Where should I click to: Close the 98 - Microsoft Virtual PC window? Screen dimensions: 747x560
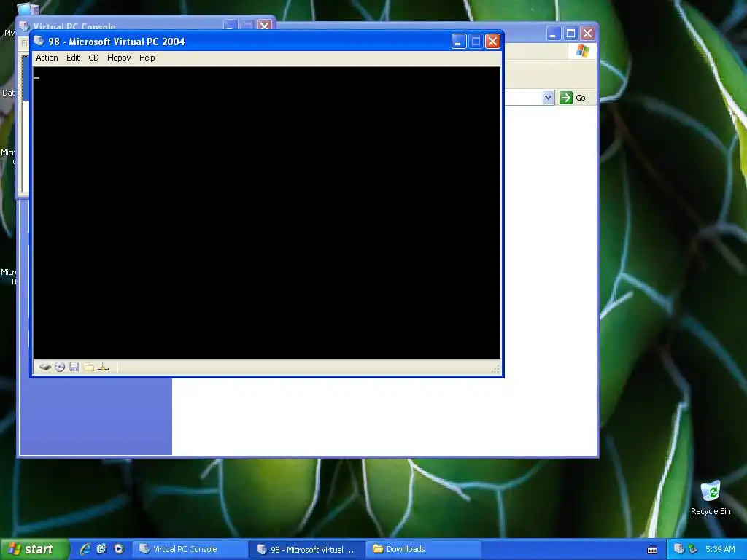tap(492, 42)
